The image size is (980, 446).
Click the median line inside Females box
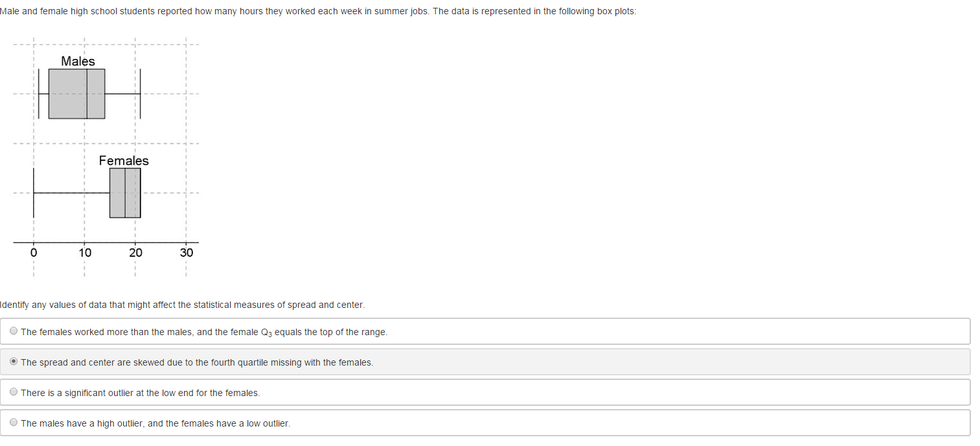(x=125, y=193)
